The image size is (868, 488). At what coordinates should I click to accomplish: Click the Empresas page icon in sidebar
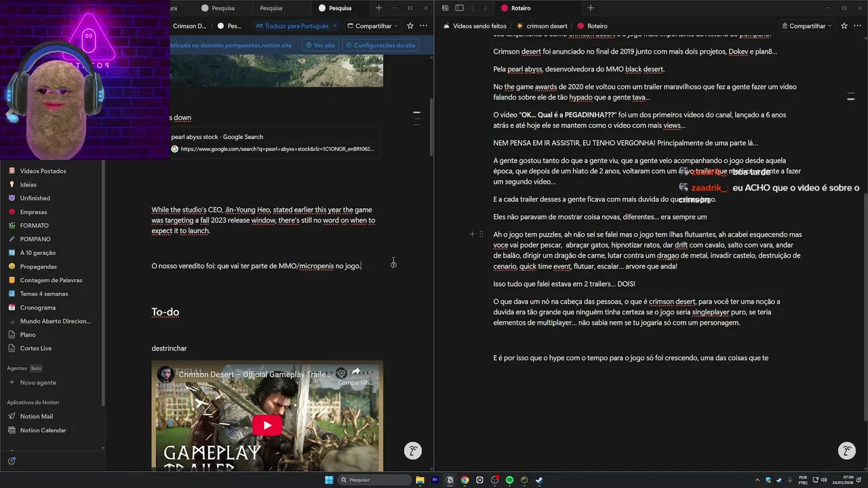click(12, 211)
